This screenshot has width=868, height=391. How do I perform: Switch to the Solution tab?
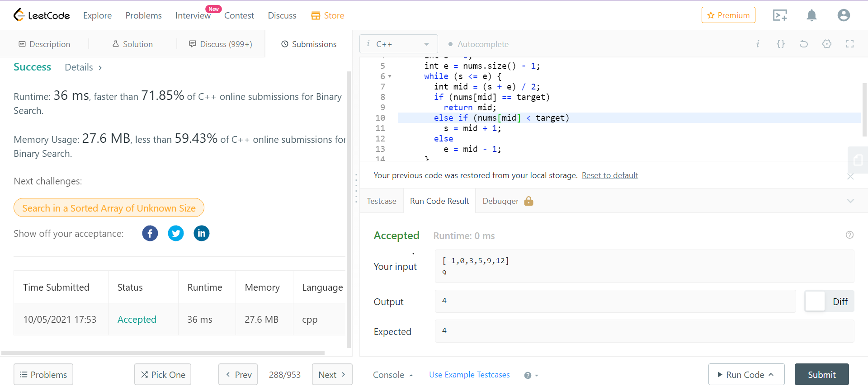click(x=132, y=44)
